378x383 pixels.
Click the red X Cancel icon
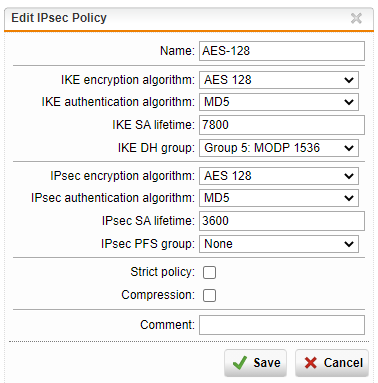click(x=311, y=363)
